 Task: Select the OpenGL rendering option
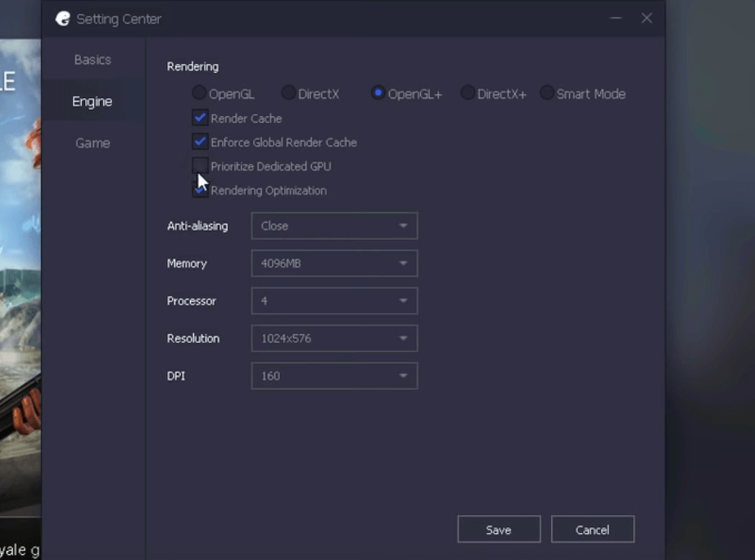tap(199, 93)
